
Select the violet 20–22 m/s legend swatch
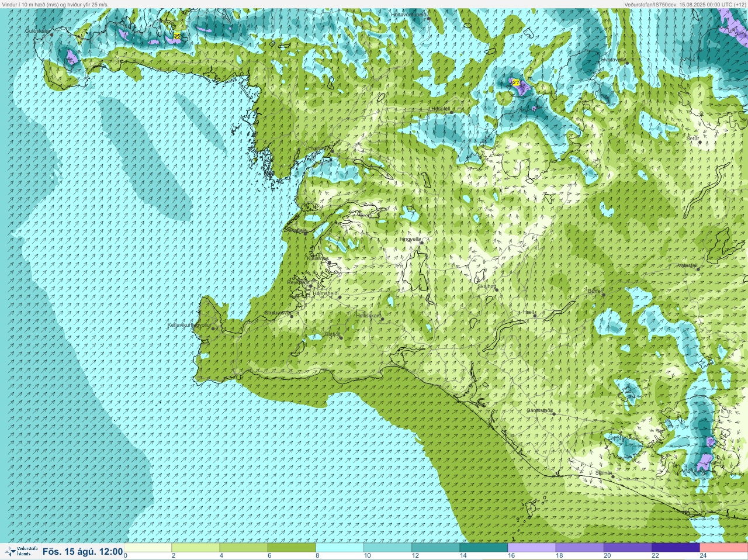(628, 548)
